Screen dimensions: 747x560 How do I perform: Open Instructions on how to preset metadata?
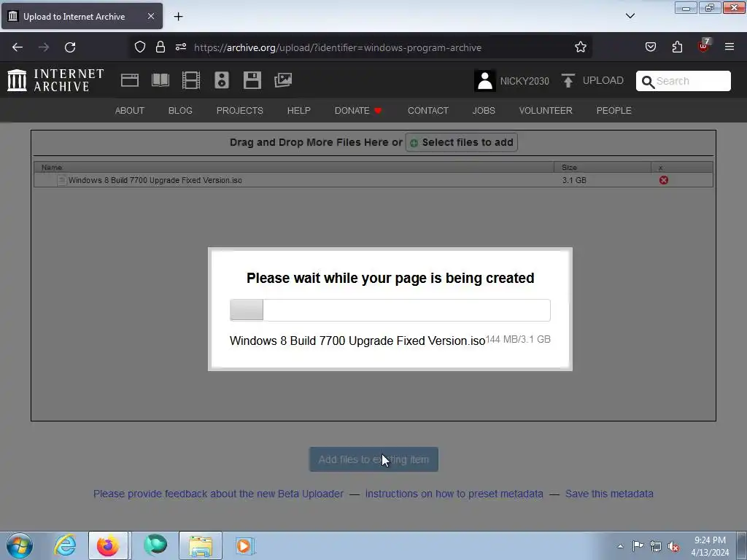(x=454, y=494)
